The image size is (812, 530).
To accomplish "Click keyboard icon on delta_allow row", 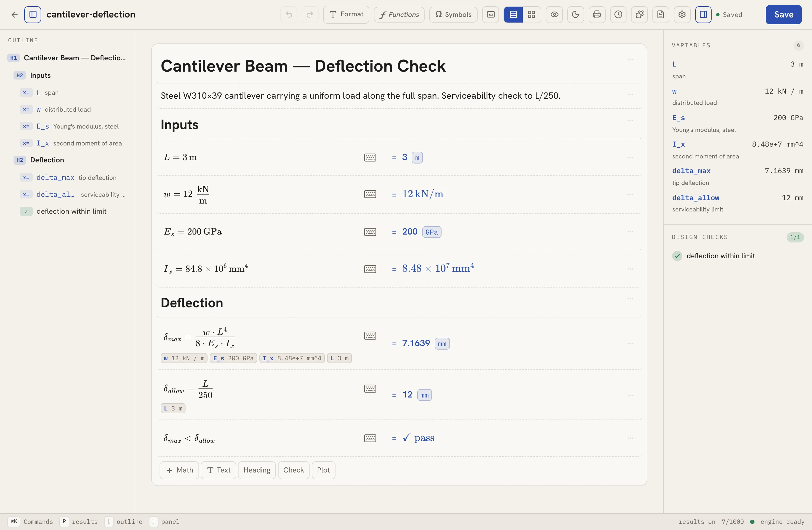I will tap(370, 389).
